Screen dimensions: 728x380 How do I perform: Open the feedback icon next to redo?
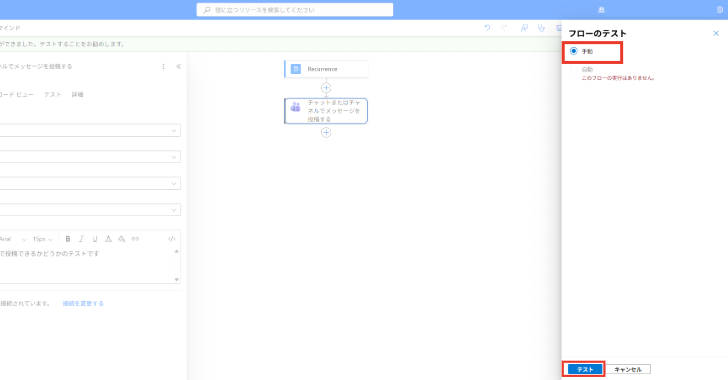pos(524,28)
